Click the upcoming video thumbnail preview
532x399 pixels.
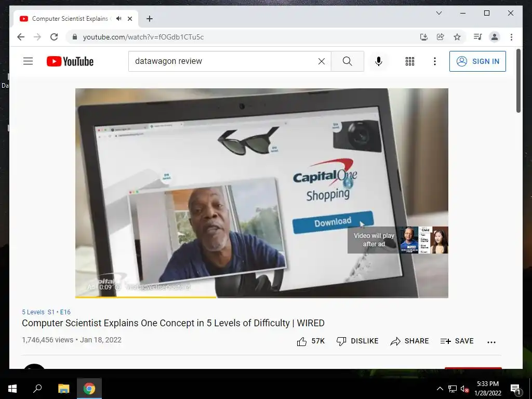pyautogui.click(x=424, y=240)
